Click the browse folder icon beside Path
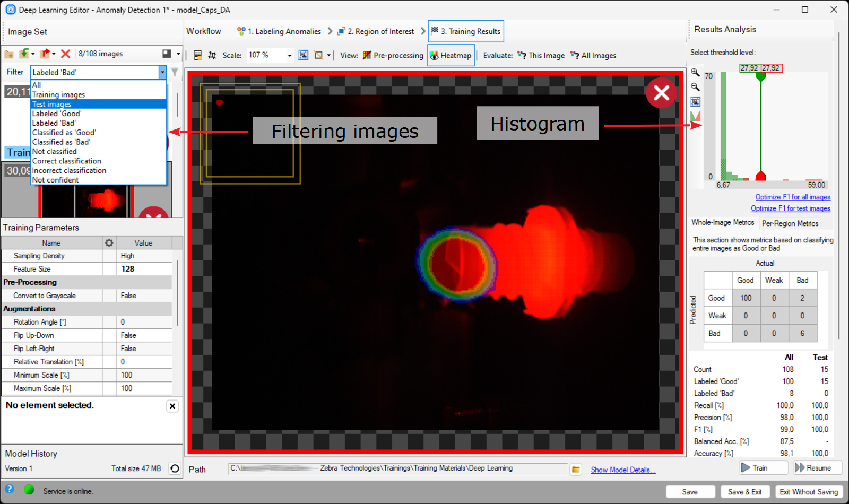This screenshot has height=504, width=849. tap(576, 470)
